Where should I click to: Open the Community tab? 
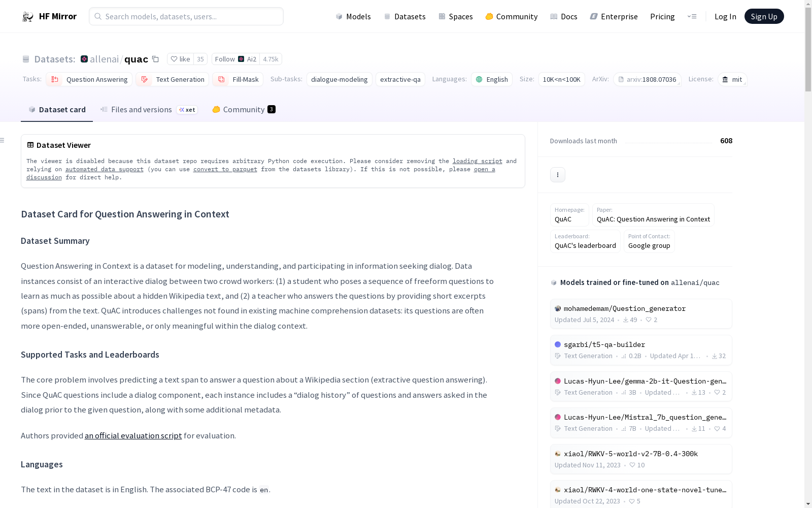(244, 110)
